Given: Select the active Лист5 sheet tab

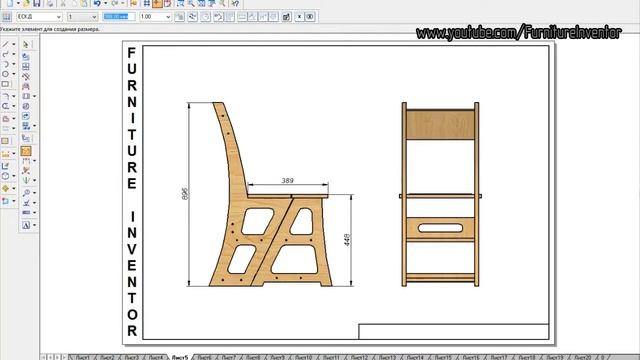Looking at the screenshot, I should pos(180,357).
